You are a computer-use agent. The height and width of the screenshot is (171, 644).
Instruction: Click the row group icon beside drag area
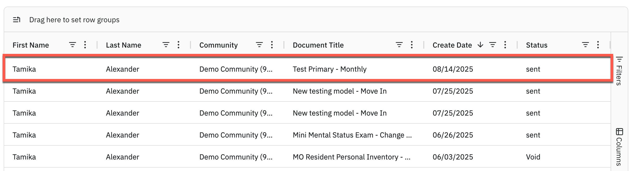click(17, 20)
